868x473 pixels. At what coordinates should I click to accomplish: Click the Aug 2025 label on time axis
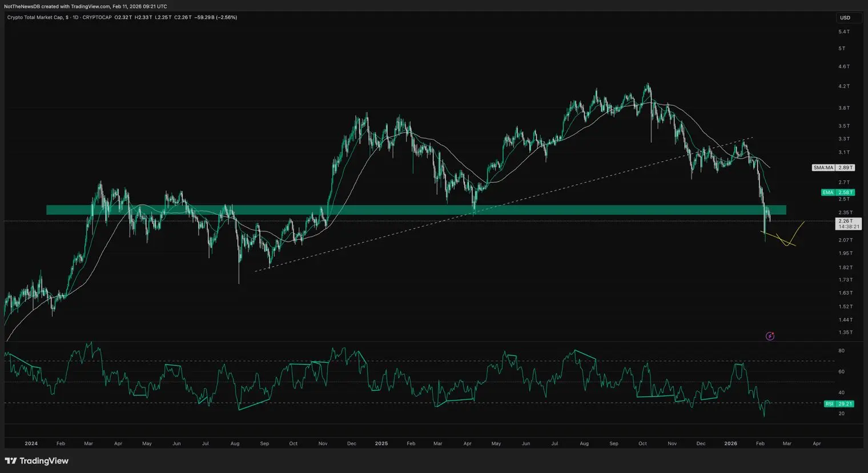(x=584, y=443)
